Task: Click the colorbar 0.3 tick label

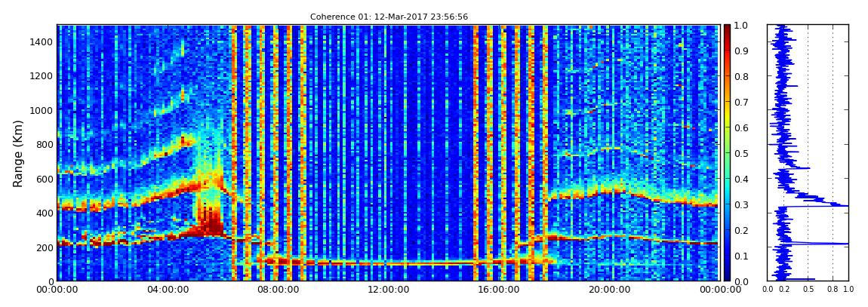Action: pyautogui.click(x=743, y=204)
